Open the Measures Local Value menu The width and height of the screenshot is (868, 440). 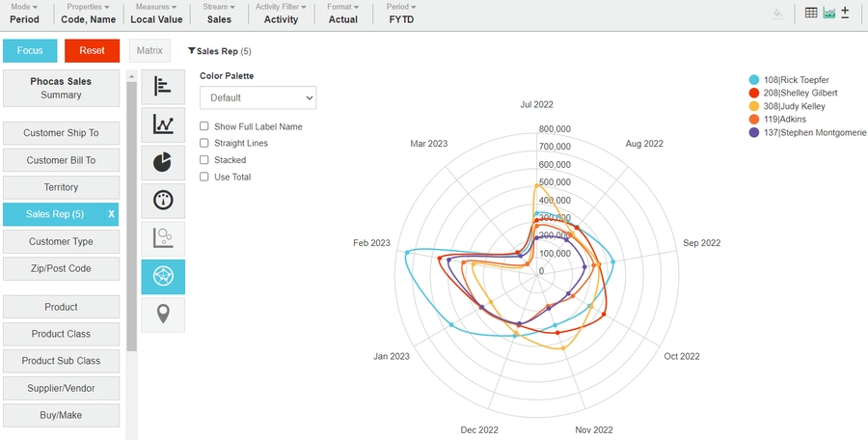156,14
